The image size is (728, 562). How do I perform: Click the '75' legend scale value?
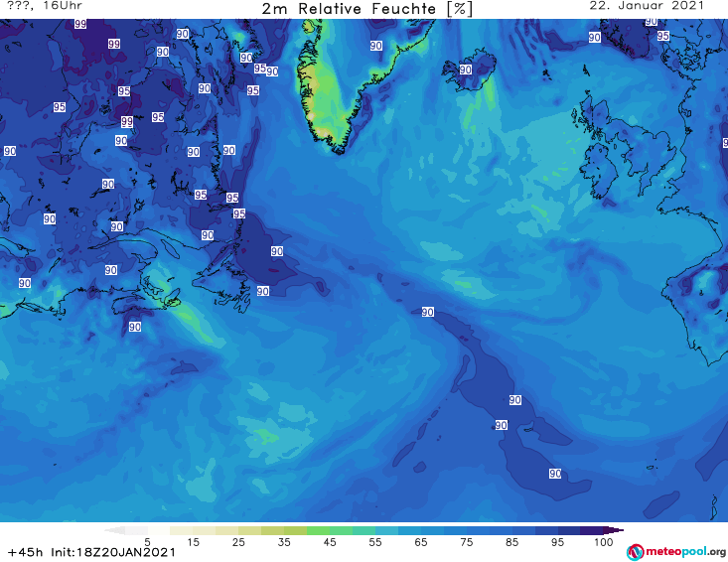pos(467,542)
